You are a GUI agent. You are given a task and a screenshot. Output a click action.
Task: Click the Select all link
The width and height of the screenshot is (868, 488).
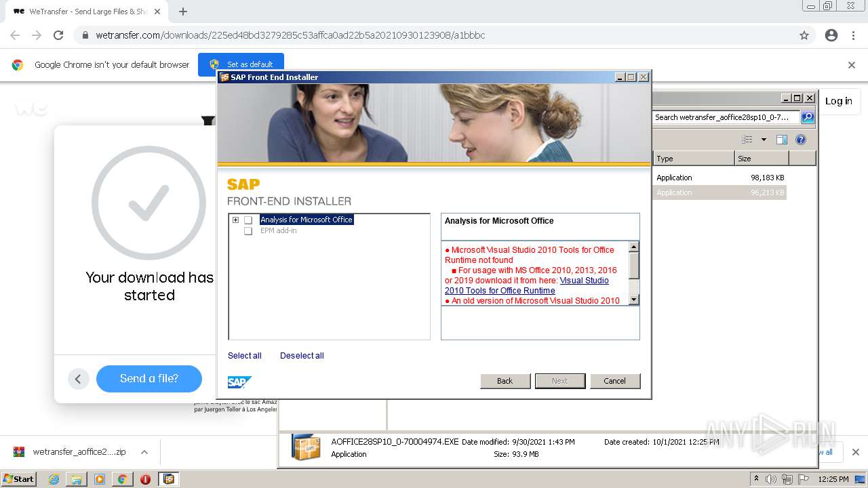244,356
